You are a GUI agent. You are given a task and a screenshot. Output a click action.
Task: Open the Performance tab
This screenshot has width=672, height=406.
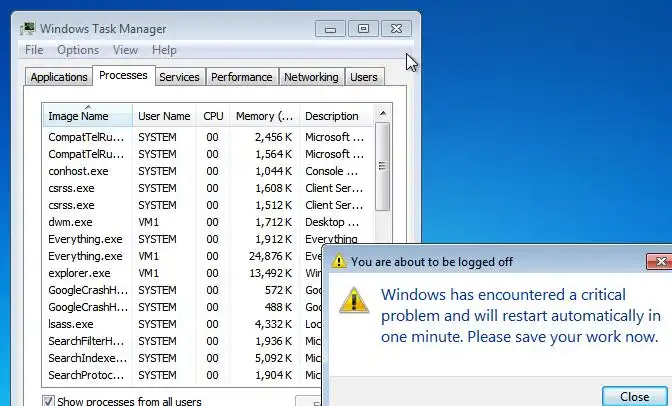pyautogui.click(x=242, y=77)
